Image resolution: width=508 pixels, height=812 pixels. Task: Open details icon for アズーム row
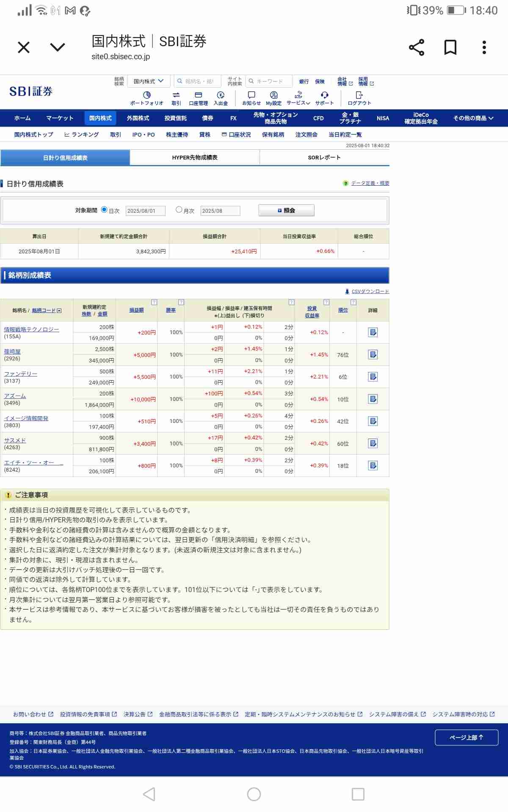pos(373,399)
